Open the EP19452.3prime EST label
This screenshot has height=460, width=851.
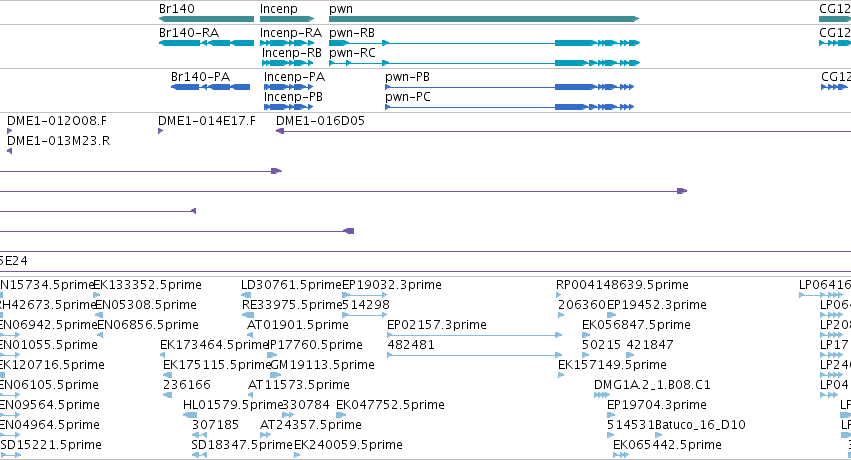coord(657,305)
